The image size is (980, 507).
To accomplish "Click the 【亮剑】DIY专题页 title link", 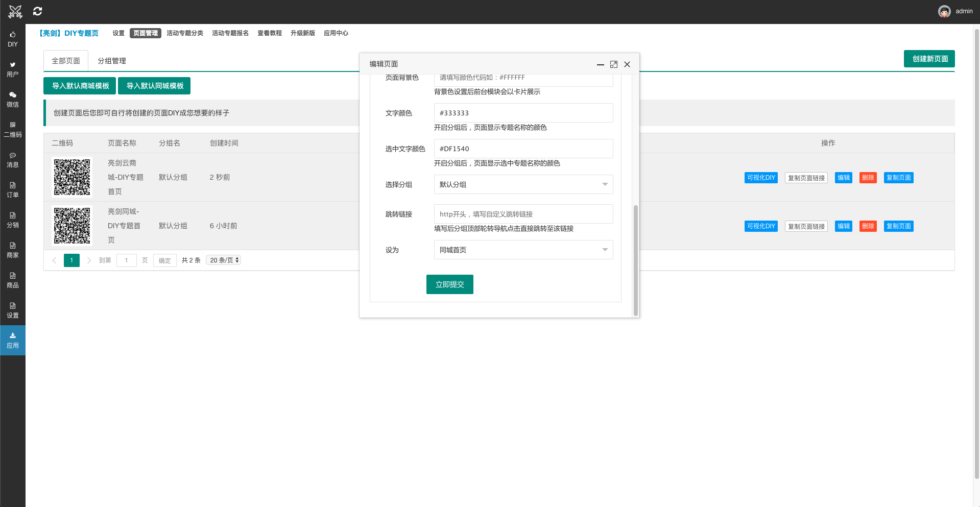I will pyautogui.click(x=69, y=33).
